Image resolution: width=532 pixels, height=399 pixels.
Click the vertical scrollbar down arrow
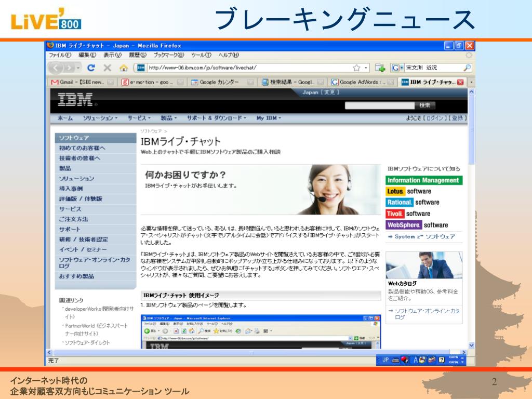[x=471, y=345]
